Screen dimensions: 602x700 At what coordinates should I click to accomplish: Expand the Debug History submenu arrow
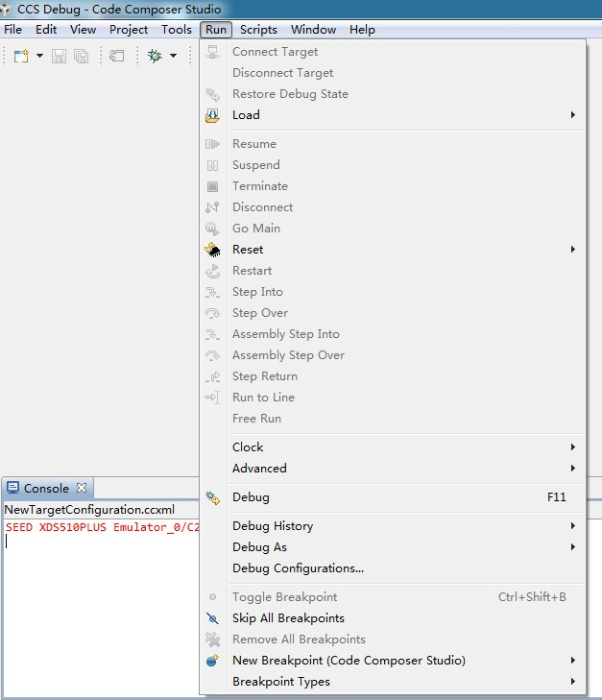pos(573,525)
